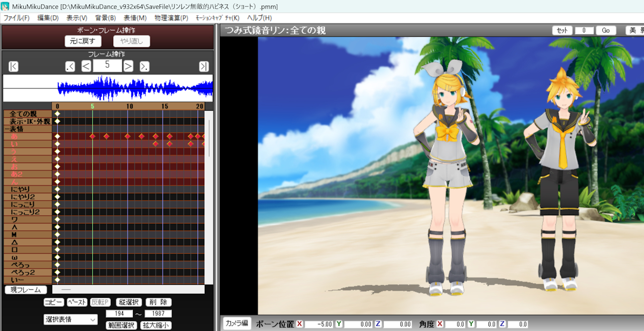Open the 選択表情 dropdown
The image size is (644, 331).
click(x=70, y=319)
